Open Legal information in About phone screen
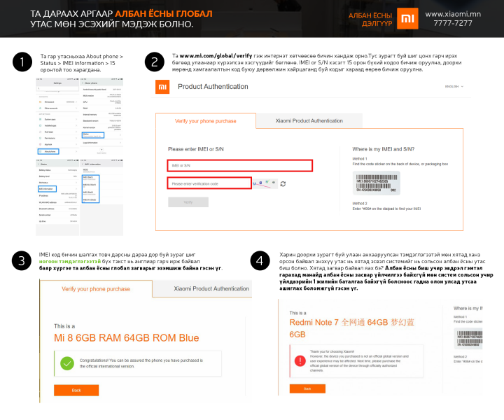The width and height of the screenshot is (504, 420). (101, 143)
